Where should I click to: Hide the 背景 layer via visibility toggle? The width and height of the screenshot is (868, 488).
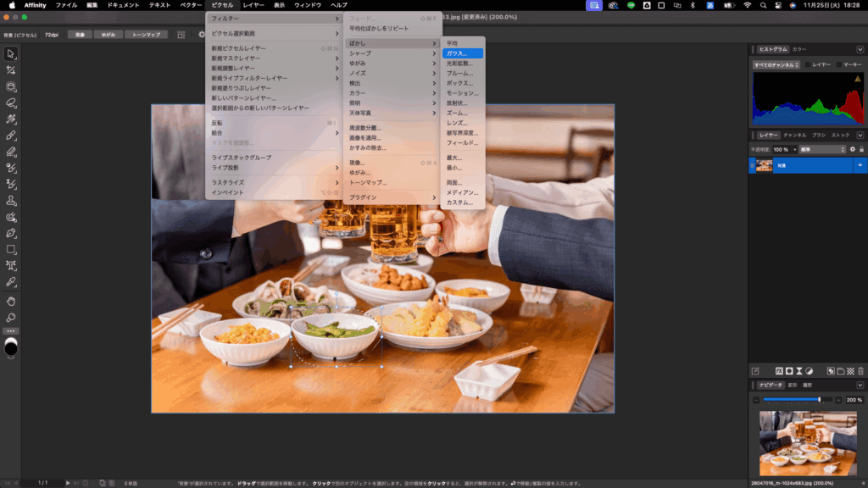860,165
